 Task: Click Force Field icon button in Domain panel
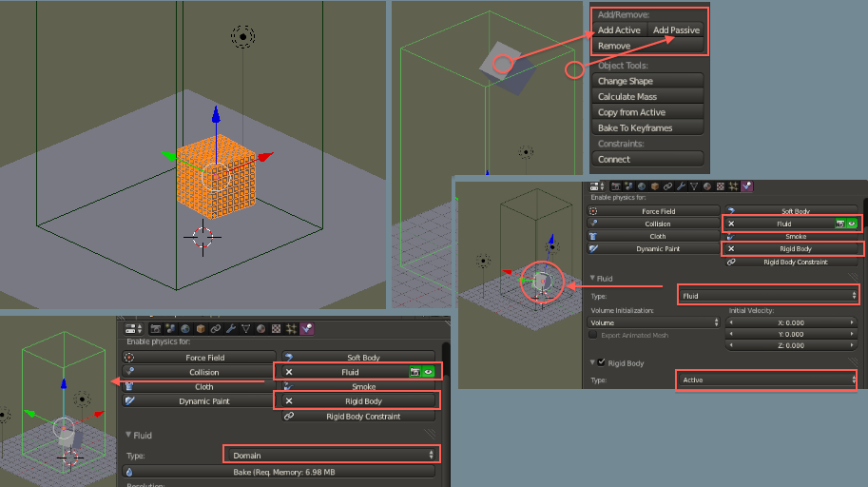[129, 358]
